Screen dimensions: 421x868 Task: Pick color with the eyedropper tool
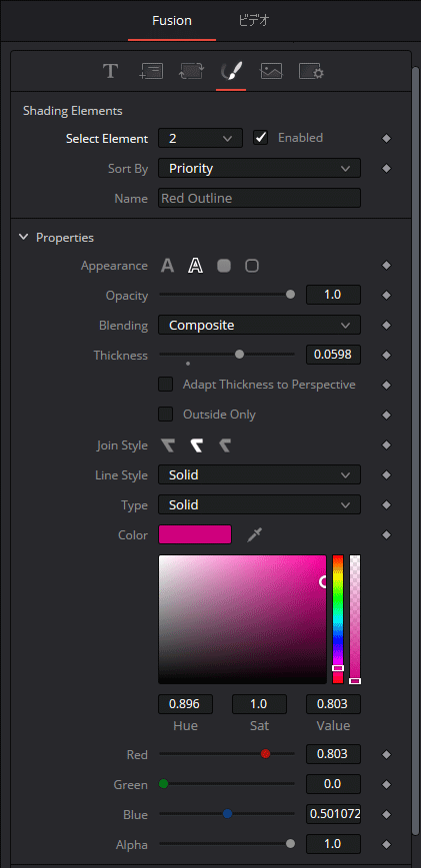tap(254, 534)
